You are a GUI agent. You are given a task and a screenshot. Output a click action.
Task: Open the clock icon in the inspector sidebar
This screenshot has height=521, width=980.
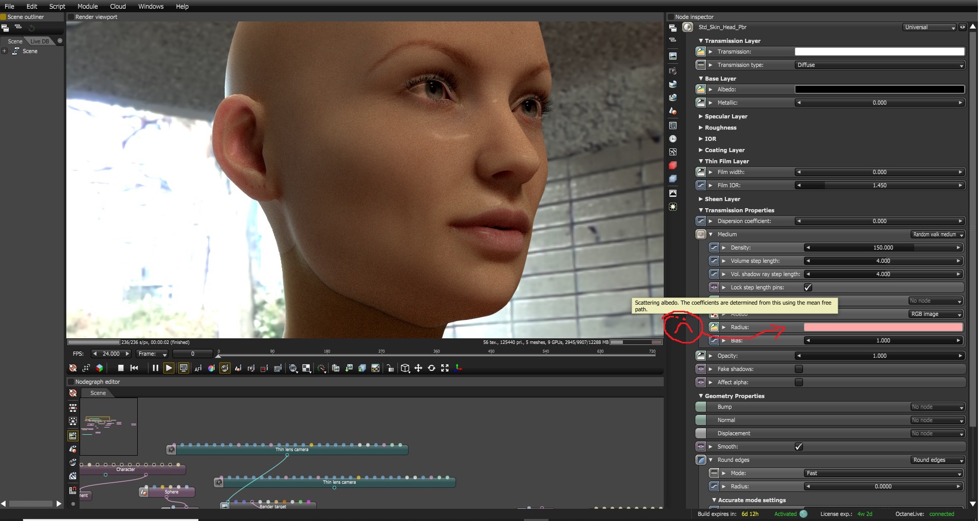(673, 139)
